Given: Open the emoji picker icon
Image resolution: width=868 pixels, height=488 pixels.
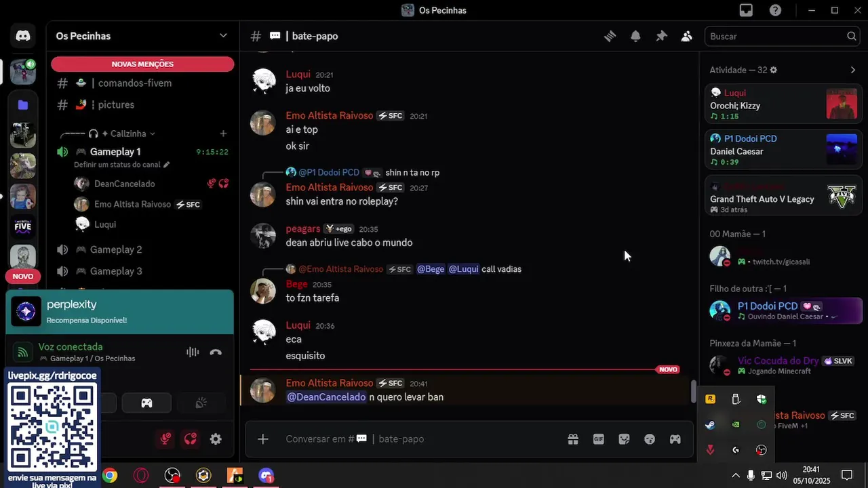Looking at the screenshot, I should click(x=650, y=439).
